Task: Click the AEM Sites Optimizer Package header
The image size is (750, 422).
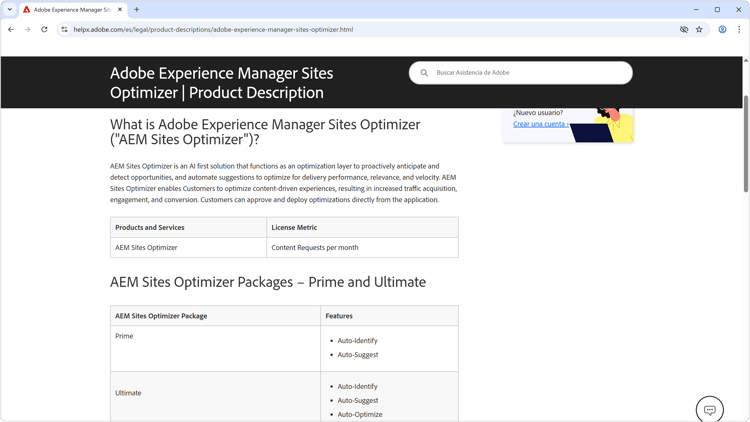Action: (x=215, y=316)
